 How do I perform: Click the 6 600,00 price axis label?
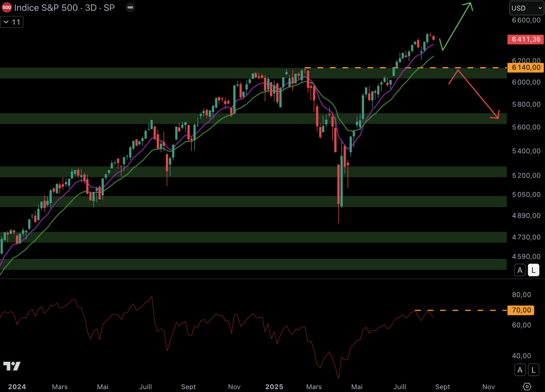526,20
